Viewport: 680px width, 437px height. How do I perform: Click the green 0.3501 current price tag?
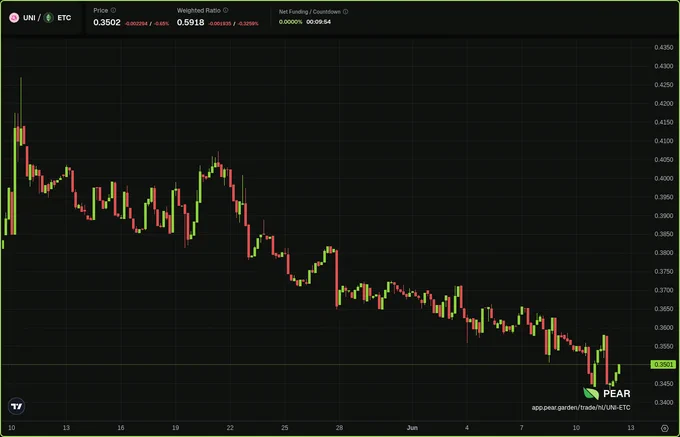coord(663,365)
